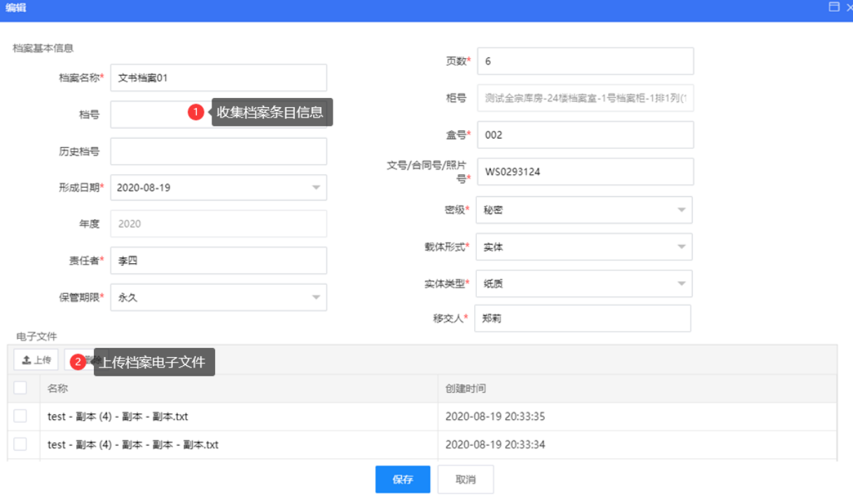Screen dimensions: 853x504
Task: Focus the 责任者 field containing 李四
Action: (x=219, y=260)
